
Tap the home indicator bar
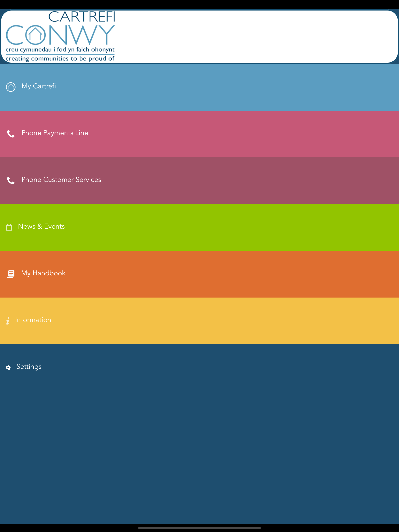[199, 528]
